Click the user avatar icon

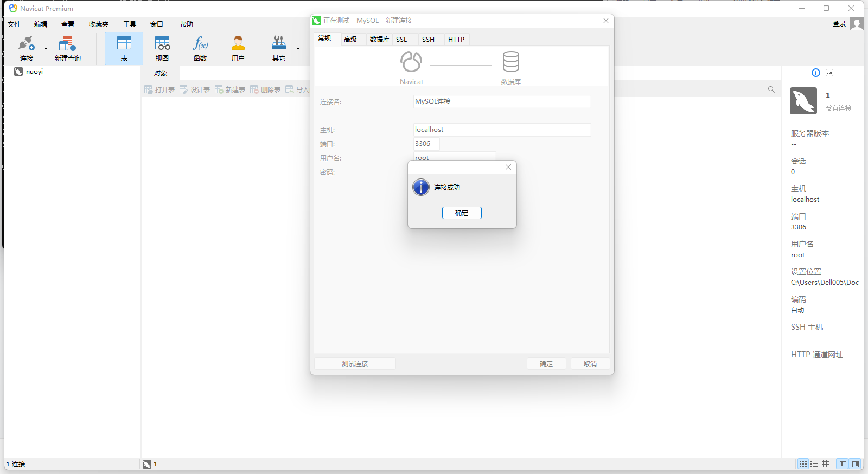coord(857,24)
